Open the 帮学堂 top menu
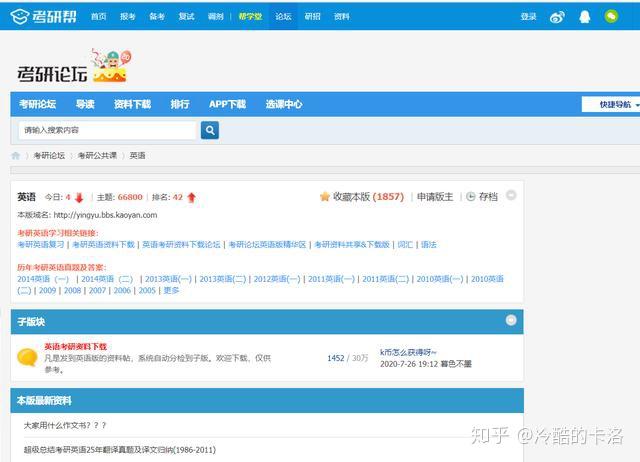Image resolution: width=640 pixels, height=462 pixels. [x=250, y=16]
